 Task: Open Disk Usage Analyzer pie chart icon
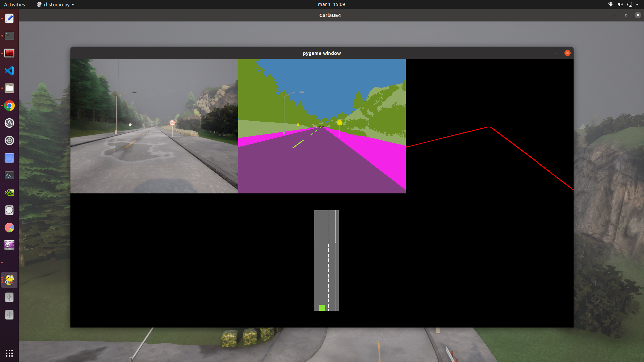point(9,228)
